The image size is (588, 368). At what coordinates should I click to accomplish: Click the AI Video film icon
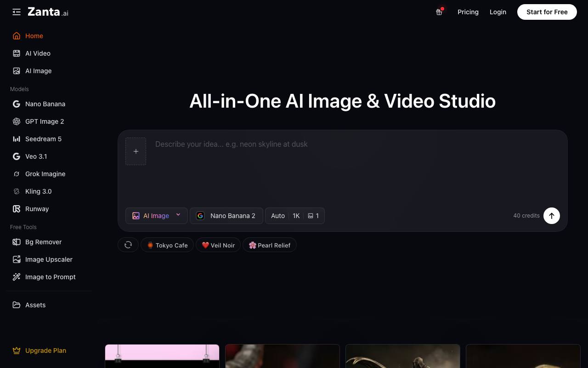(x=17, y=53)
